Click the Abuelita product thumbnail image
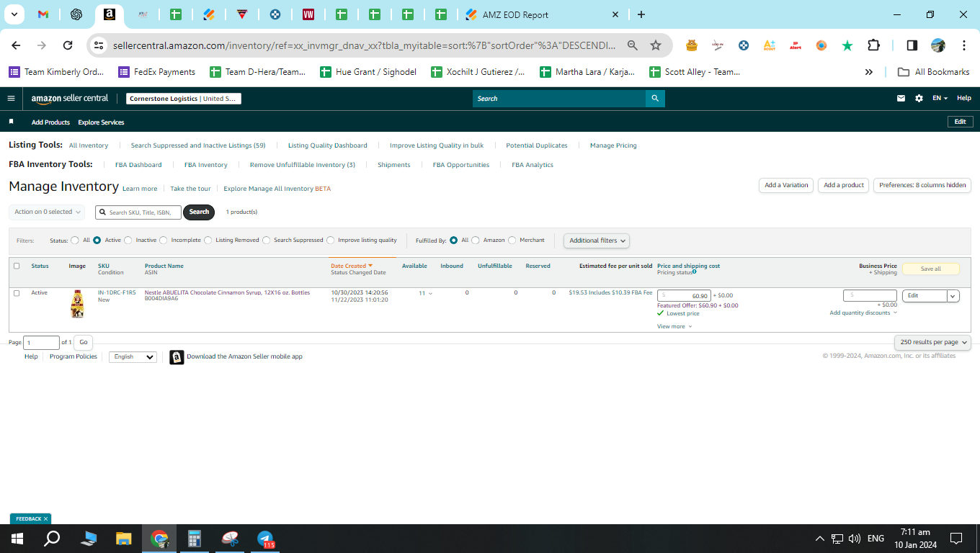The height and width of the screenshot is (553, 980). (x=77, y=304)
